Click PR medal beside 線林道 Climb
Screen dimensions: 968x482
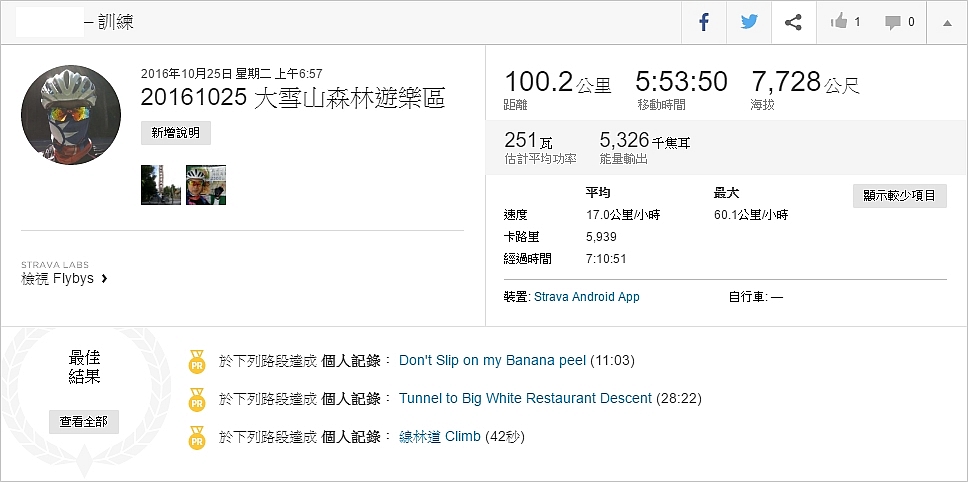pos(197,438)
